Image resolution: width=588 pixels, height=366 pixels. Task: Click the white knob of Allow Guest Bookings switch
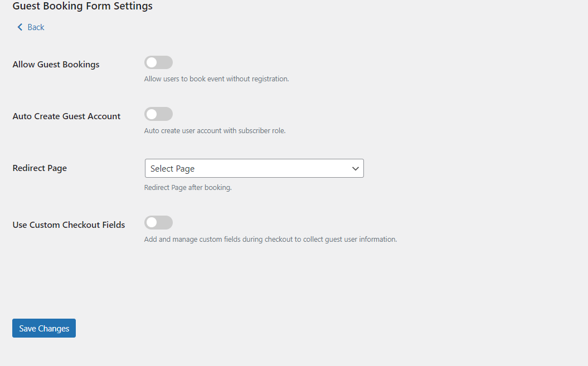point(152,62)
